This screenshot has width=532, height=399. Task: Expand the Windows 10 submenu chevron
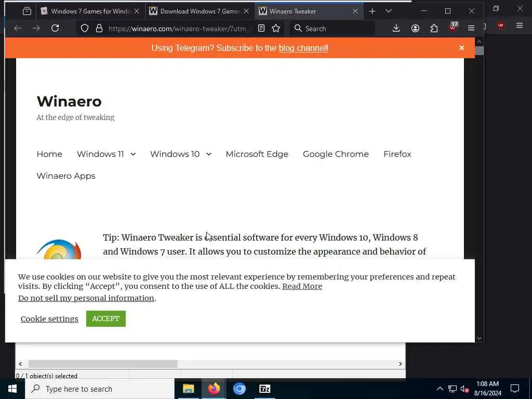209,154
